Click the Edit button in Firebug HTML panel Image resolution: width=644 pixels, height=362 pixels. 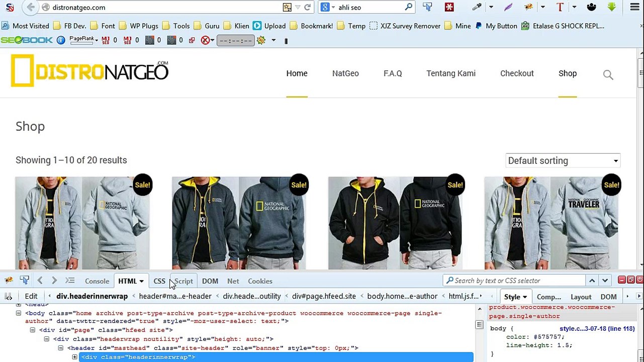[x=31, y=296]
